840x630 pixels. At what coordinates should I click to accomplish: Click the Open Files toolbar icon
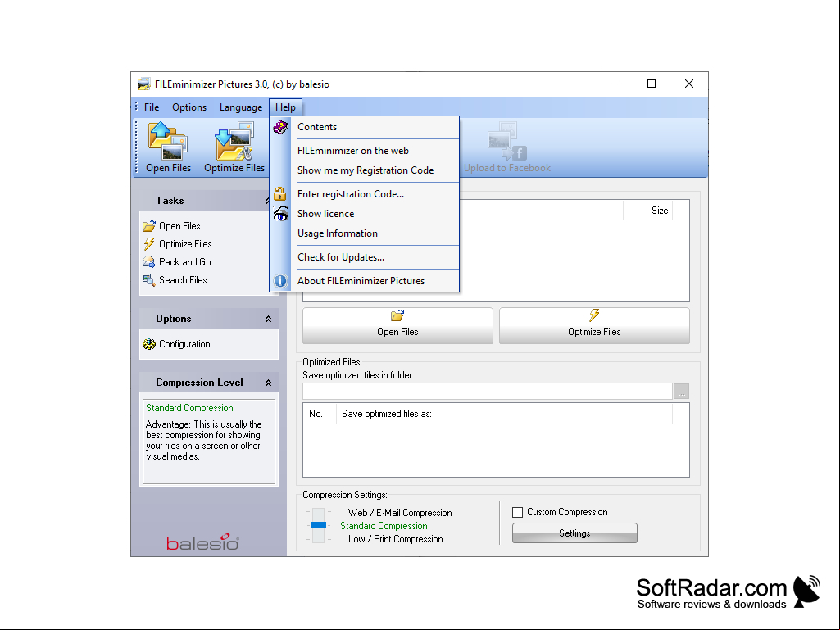click(x=168, y=142)
